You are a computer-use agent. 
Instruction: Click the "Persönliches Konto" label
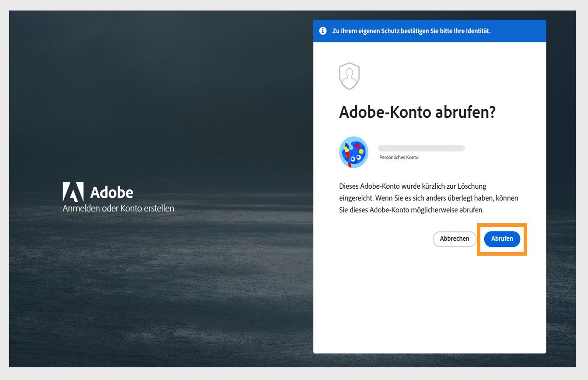pos(399,157)
